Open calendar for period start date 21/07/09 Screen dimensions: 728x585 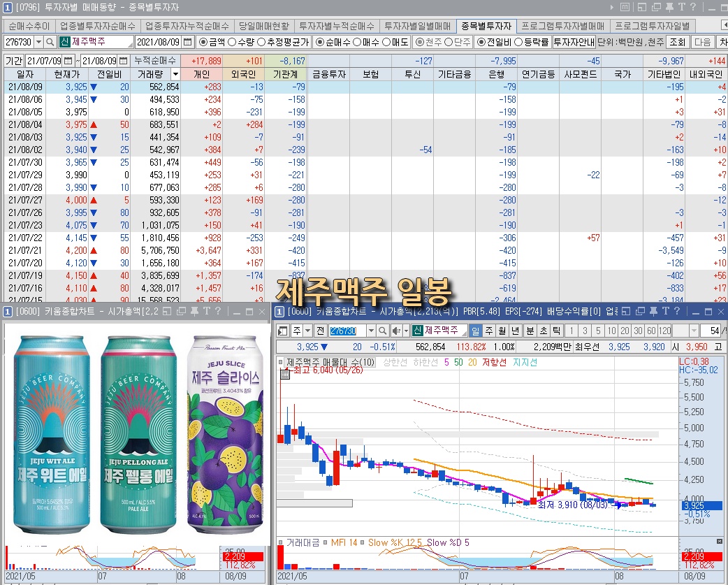click(68, 61)
